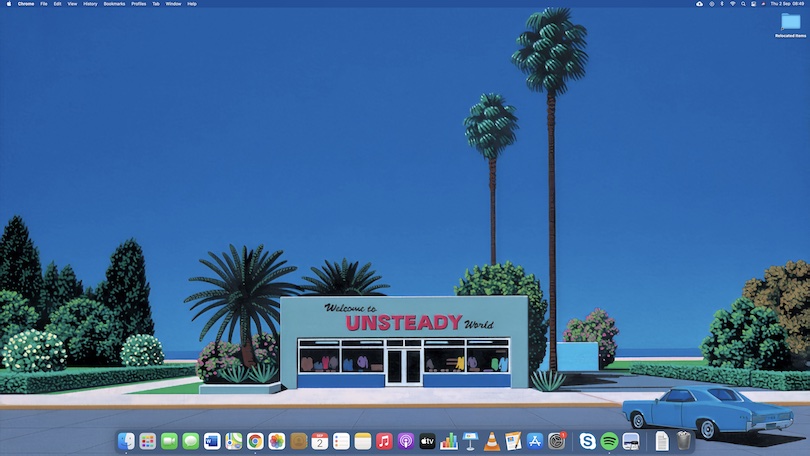This screenshot has width=810, height=456.
Task: Launch Reminders from the Dock
Action: (341, 442)
